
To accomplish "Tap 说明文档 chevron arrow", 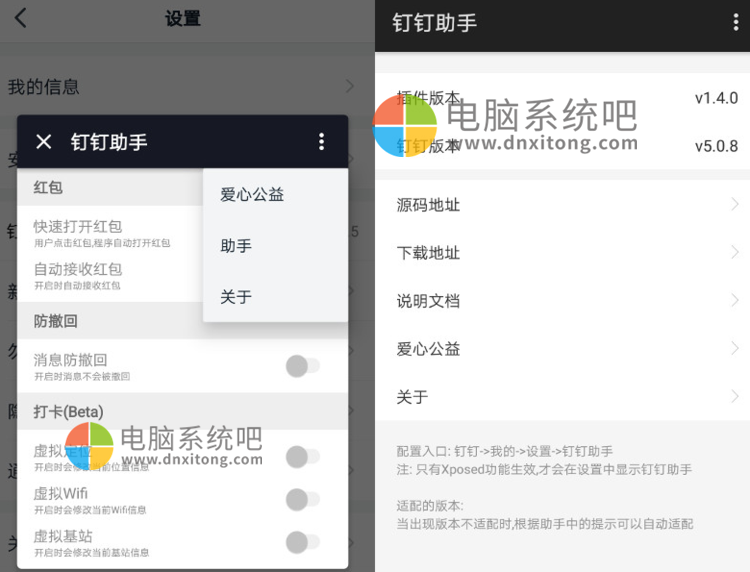I will (735, 301).
